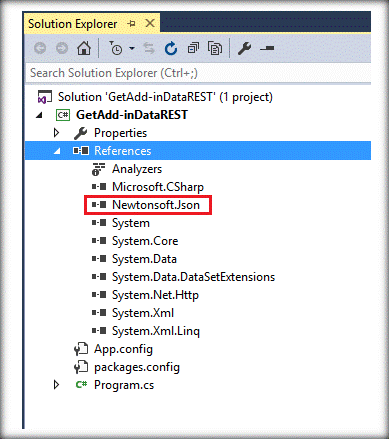
Task: Select the Newtonsoft.Json reference
Action: pyautogui.click(x=156, y=205)
